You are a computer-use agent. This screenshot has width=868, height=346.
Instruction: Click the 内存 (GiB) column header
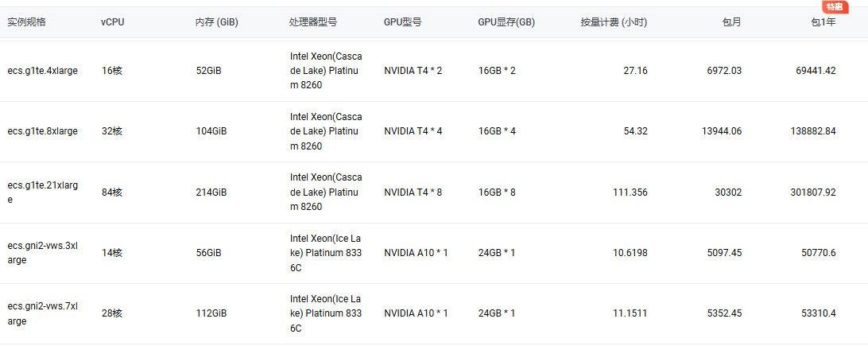(x=217, y=22)
